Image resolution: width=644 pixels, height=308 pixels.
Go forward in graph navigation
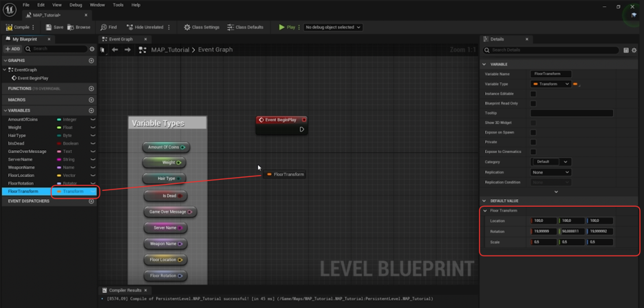[x=128, y=50]
